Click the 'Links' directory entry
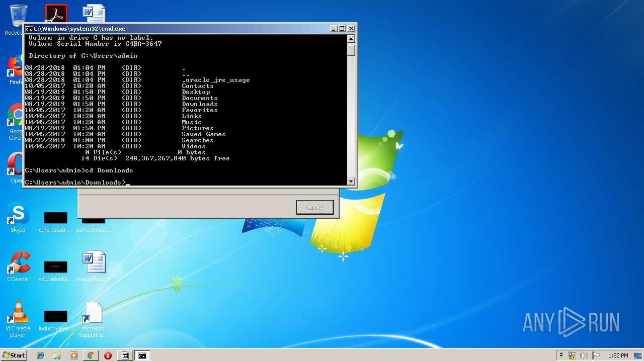Image resolution: width=644 pixels, height=362 pixels. click(192, 116)
